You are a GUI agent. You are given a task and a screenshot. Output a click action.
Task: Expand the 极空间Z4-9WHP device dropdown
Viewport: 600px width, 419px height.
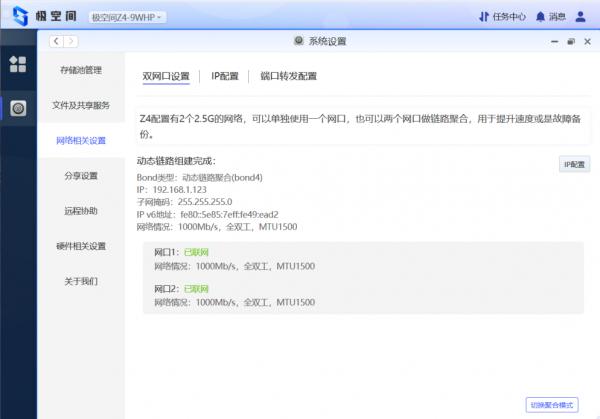pos(127,17)
